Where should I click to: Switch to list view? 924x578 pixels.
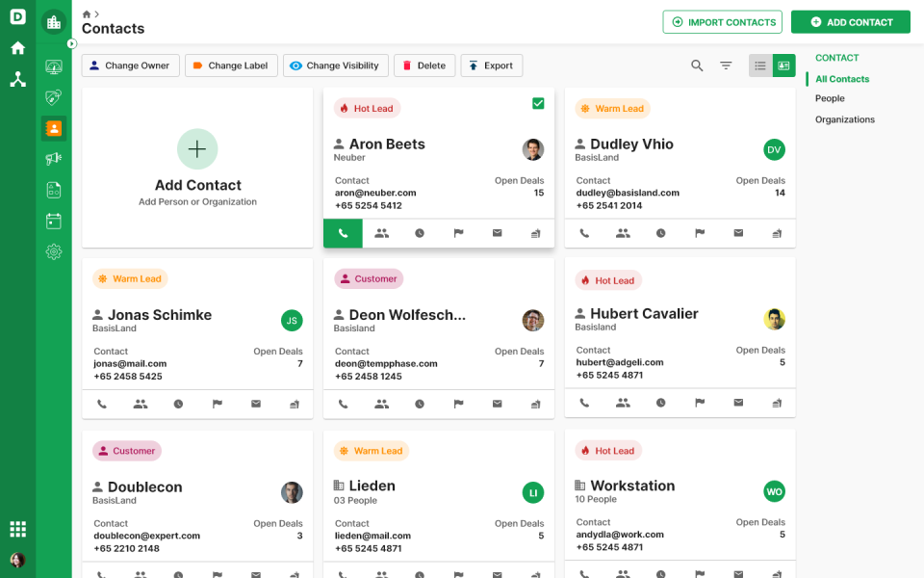coord(760,66)
